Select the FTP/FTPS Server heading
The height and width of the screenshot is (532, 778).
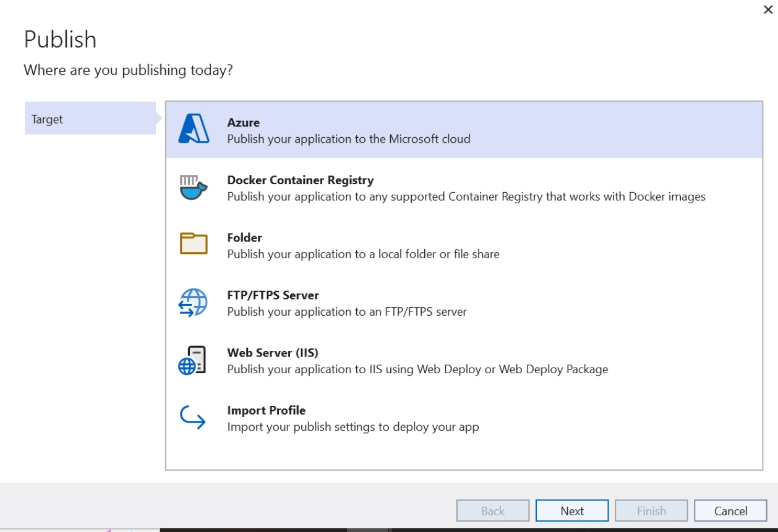pos(273,295)
